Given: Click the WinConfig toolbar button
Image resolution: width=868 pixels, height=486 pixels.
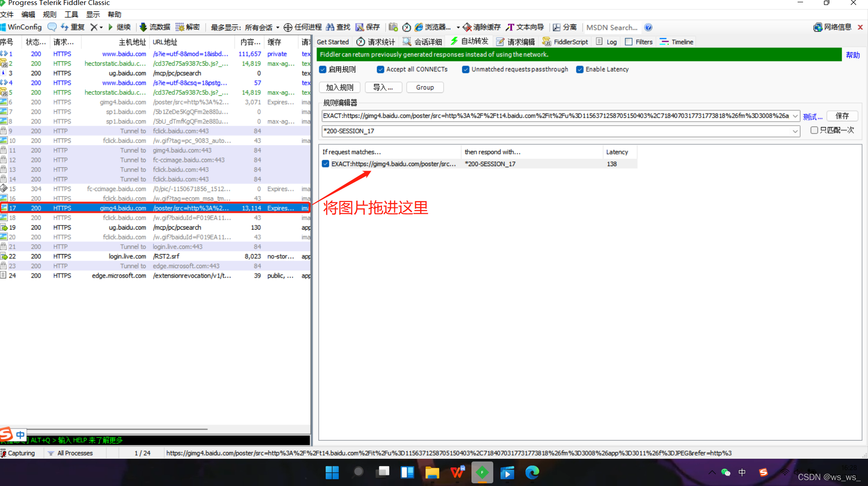Looking at the screenshot, I should pos(21,27).
